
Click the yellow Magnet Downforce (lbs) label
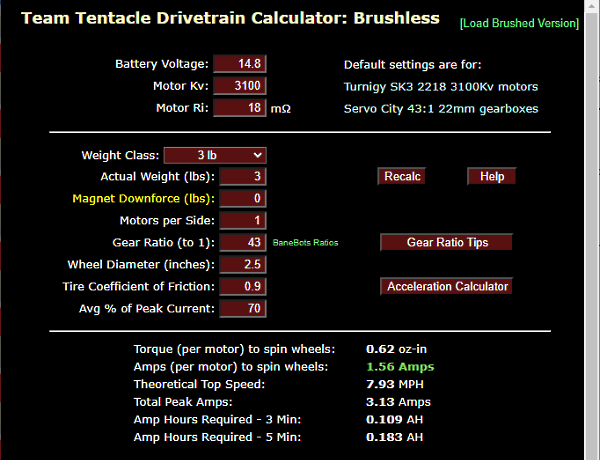point(143,199)
